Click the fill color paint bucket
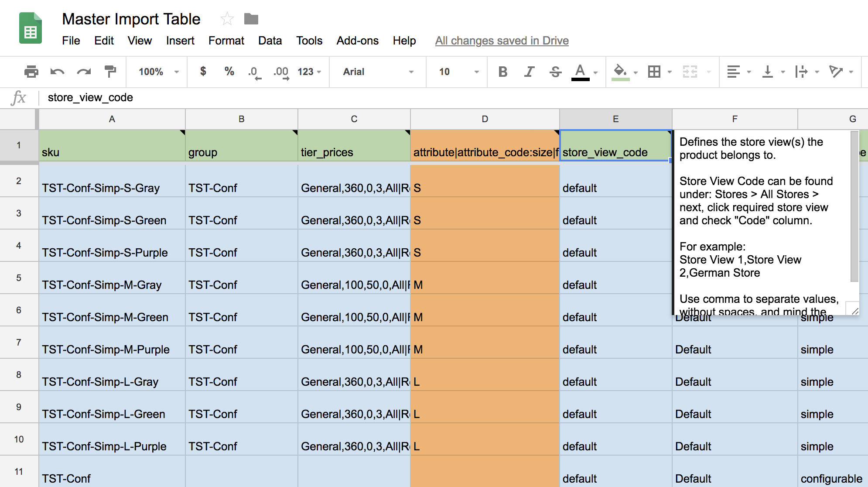Image resolution: width=868 pixels, height=487 pixels. (x=620, y=72)
